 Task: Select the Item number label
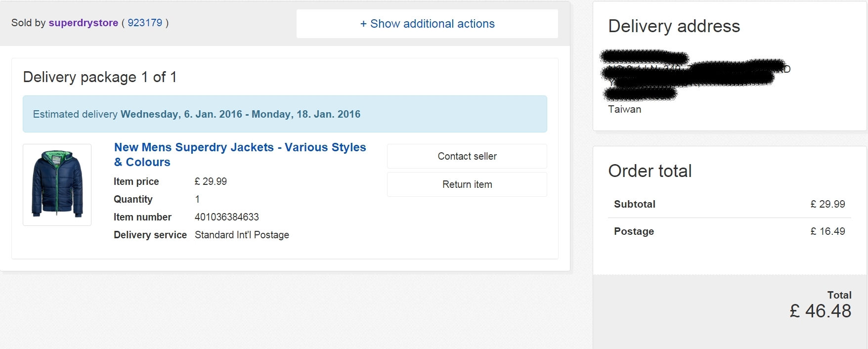click(x=142, y=217)
